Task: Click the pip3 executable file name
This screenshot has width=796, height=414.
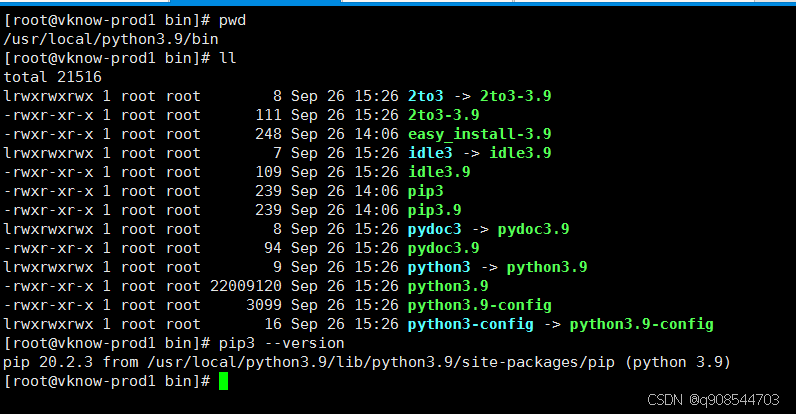Action: [x=427, y=191]
